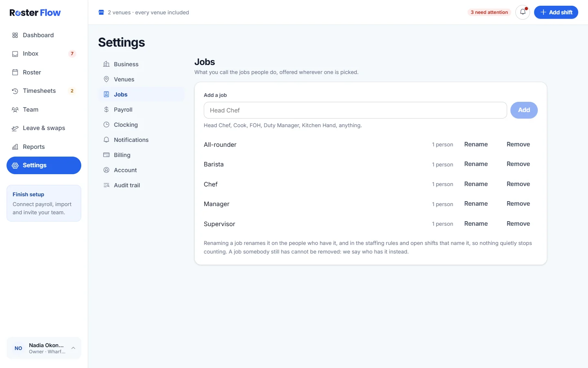
Task: Click the Timesheets clock-history icon
Action: 15,91
